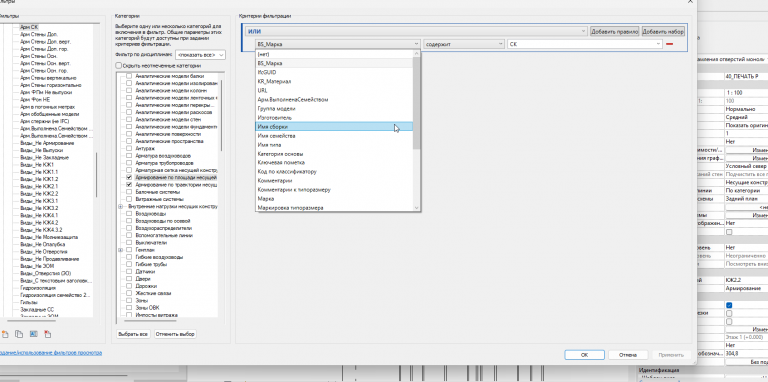Select the Закладные СС filter

click(x=37, y=310)
